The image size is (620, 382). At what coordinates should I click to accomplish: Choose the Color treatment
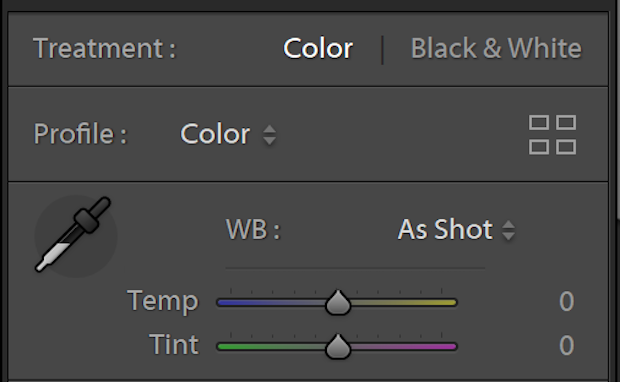pos(318,49)
